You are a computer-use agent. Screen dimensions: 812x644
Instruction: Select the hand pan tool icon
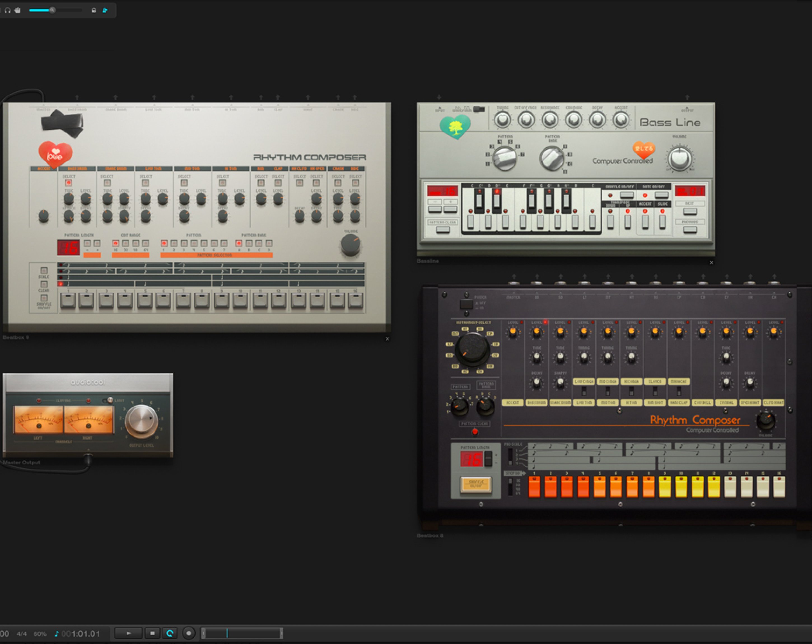click(x=17, y=11)
